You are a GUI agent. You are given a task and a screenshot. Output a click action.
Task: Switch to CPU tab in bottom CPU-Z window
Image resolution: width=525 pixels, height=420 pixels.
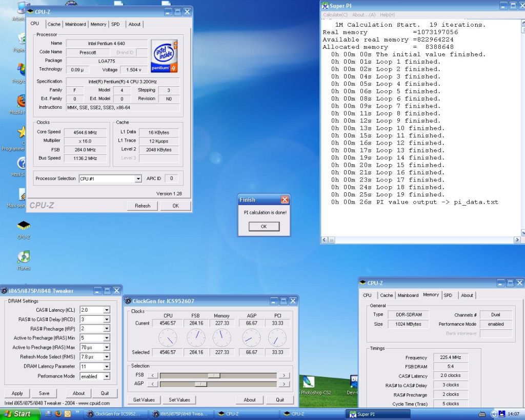[x=367, y=295]
